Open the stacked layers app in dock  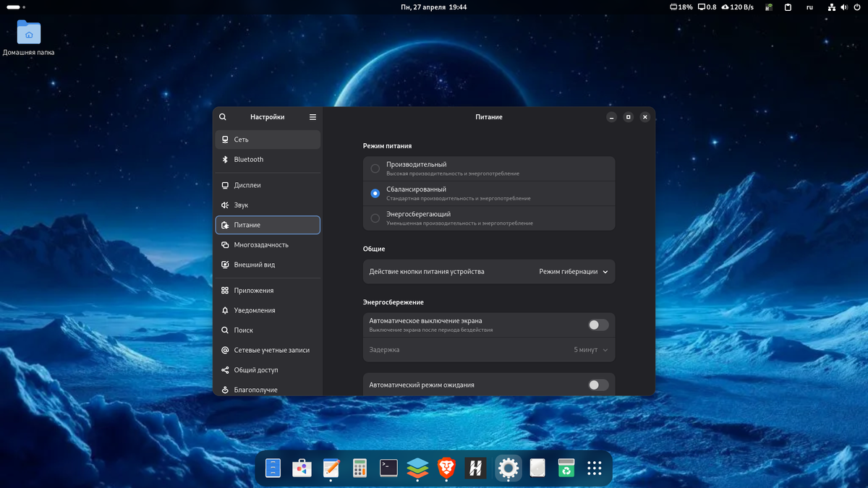pos(418,468)
